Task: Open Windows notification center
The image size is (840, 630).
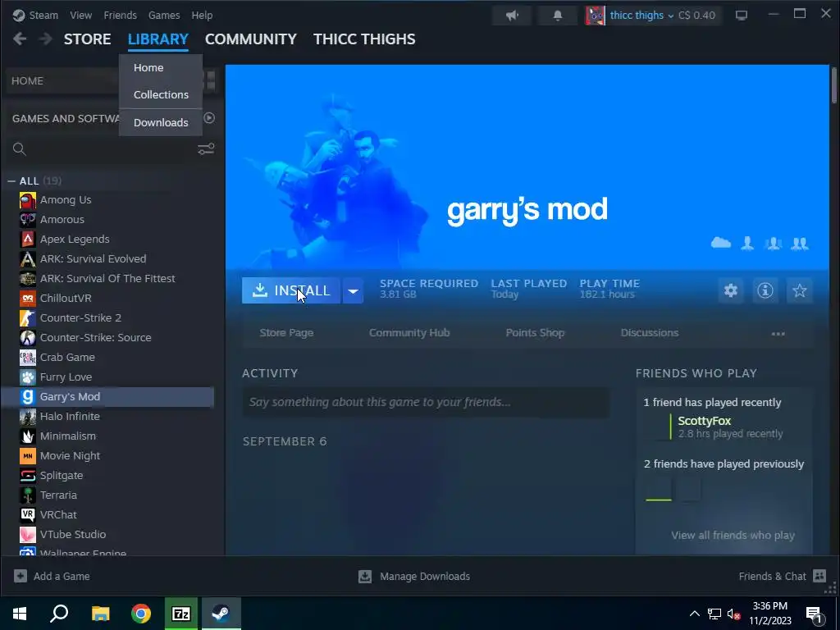Action: point(814,614)
